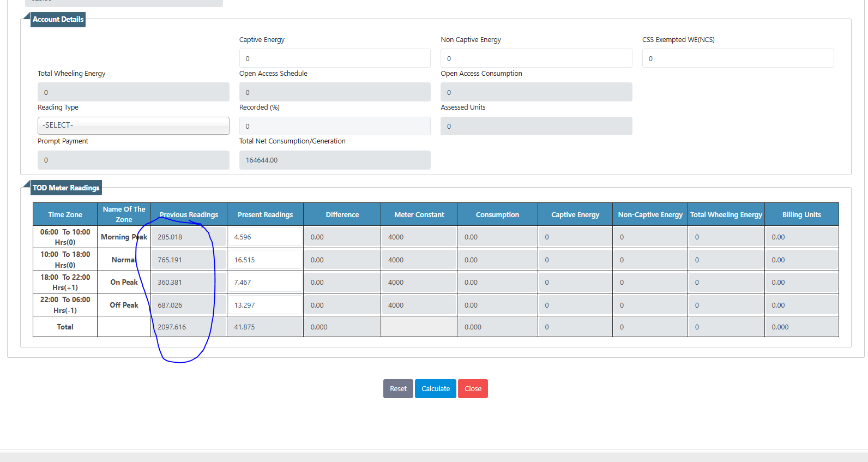Edit Morning Peak present reading 4.596
The width and height of the screenshot is (868, 462).
pyautogui.click(x=265, y=237)
